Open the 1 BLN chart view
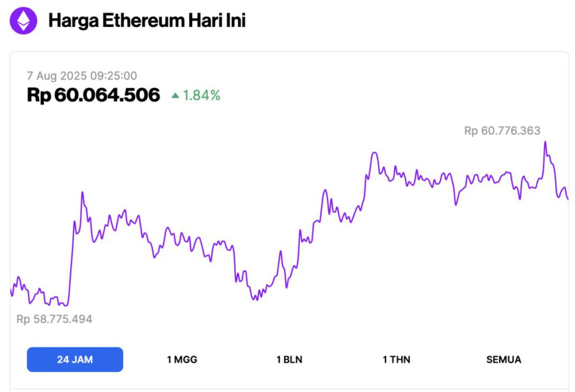575x392 pixels. [x=288, y=359]
